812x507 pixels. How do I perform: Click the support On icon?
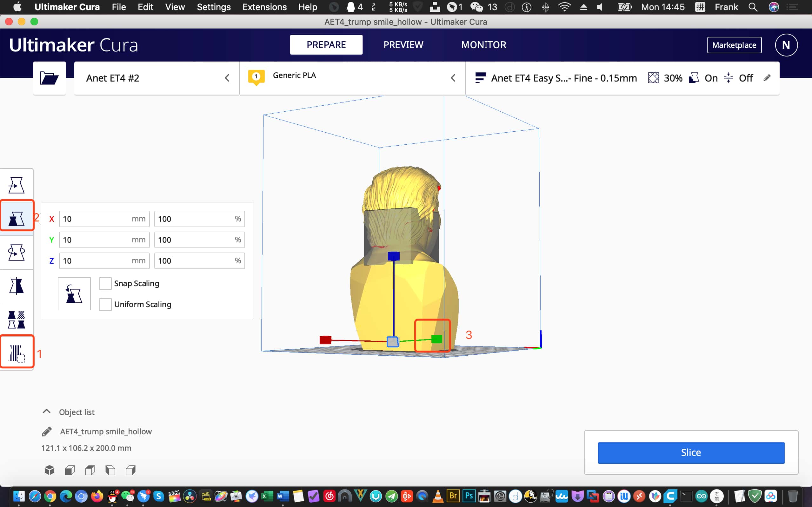click(x=694, y=78)
